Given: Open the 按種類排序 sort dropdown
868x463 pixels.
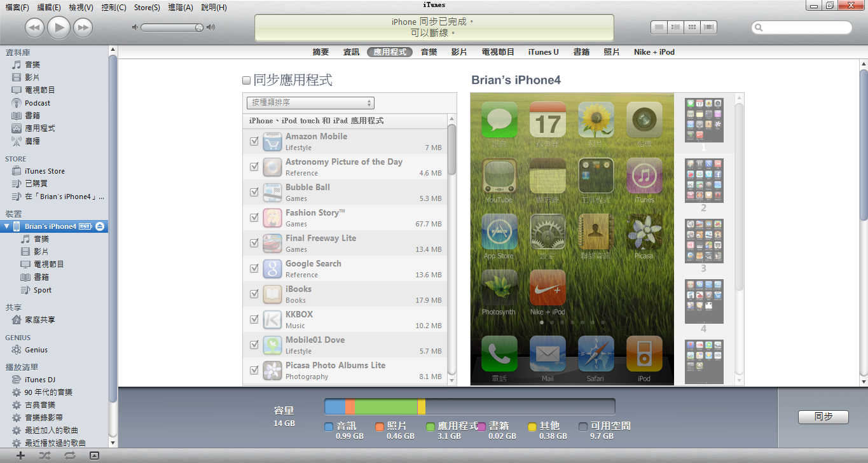Looking at the screenshot, I should 310,102.
